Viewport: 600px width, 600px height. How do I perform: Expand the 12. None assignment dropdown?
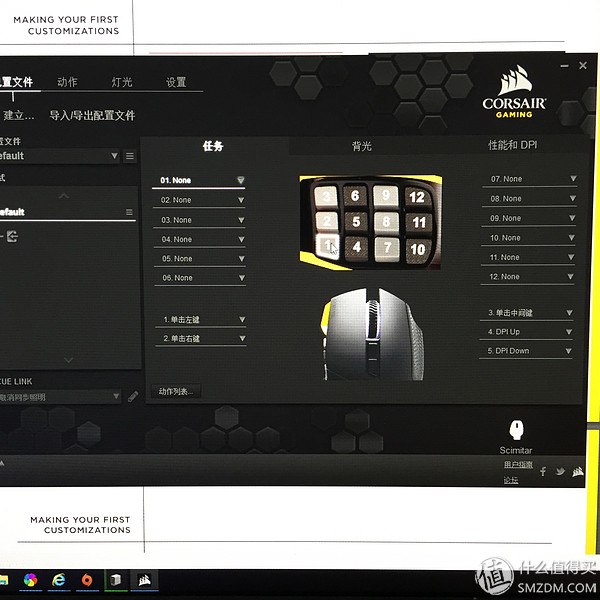pyautogui.click(x=527, y=277)
